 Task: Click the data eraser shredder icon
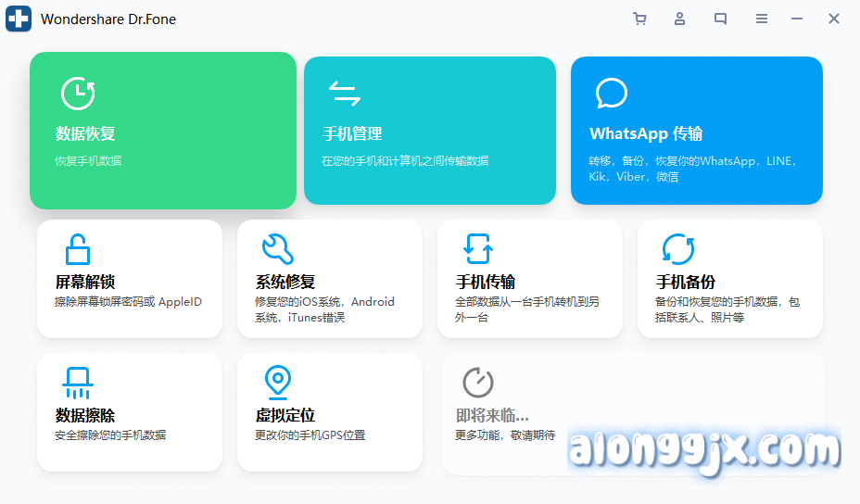tap(77, 383)
